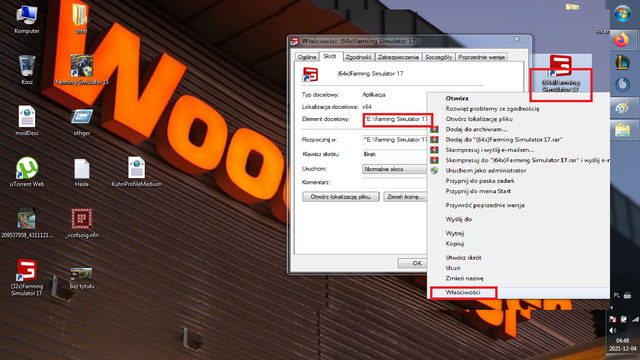Select the uTorrent Web shortcut
Screen dimensions: 640x360
[27, 172]
